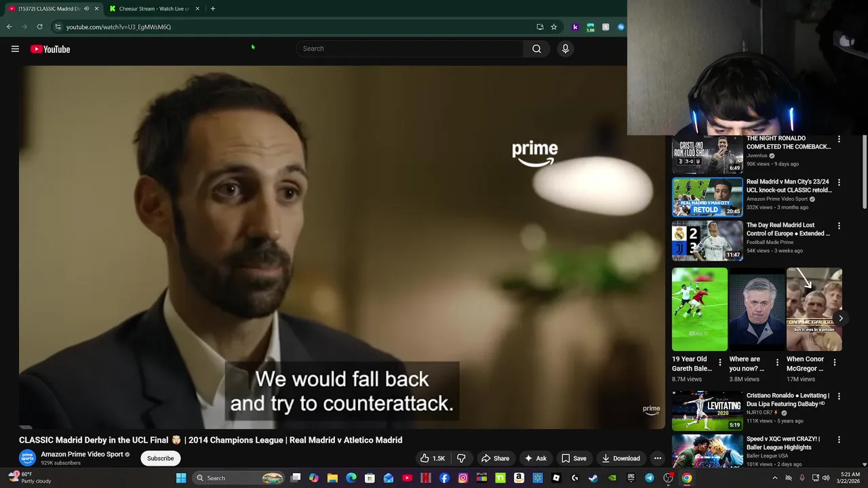Open Instagram from taskbar
This screenshot has width=868, height=488.
click(463, 478)
